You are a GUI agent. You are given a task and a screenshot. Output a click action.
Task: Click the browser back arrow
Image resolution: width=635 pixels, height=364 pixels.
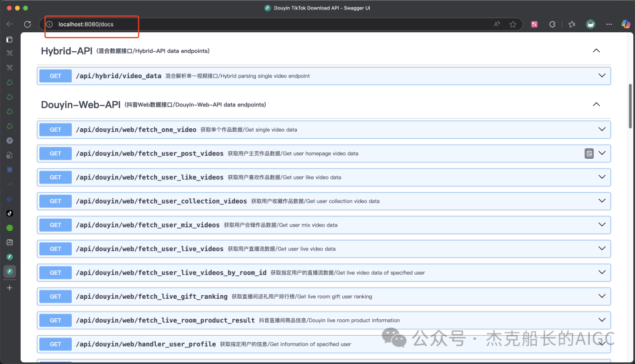10,24
